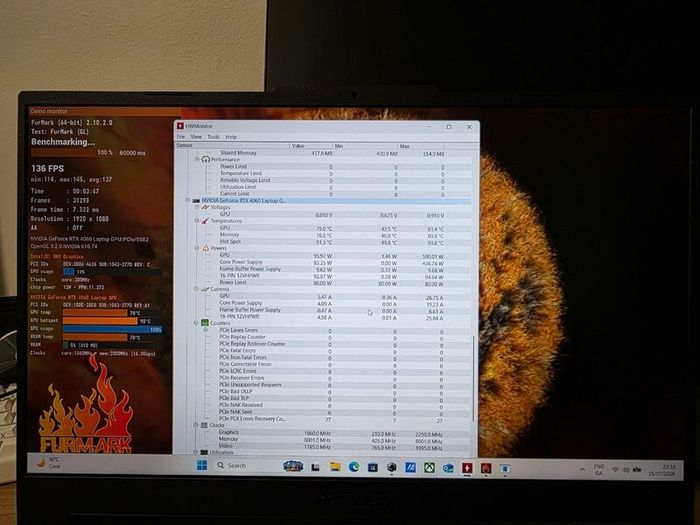Open the taskbar clock and date
Viewport: 700px width, 525px height.
(662, 470)
